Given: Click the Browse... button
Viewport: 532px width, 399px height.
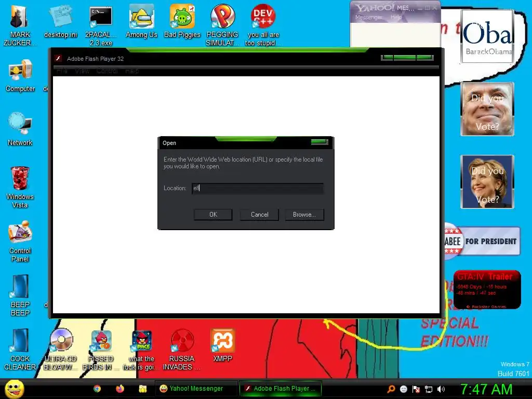Looking at the screenshot, I should (304, 215).
